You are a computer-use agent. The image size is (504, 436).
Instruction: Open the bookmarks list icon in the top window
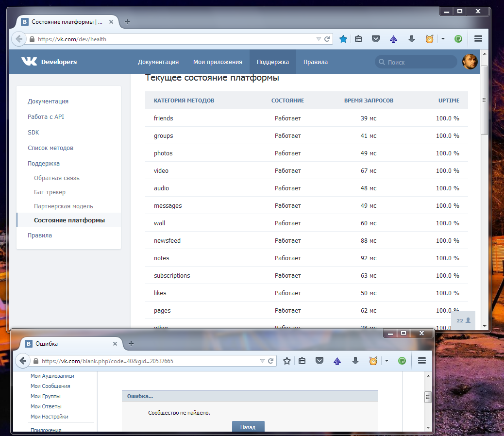click(358, 39)
